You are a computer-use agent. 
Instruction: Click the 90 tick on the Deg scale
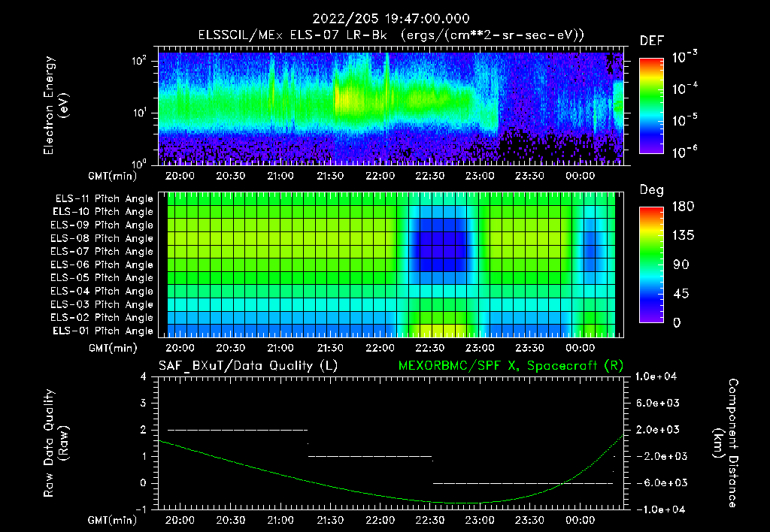[681, 264]
